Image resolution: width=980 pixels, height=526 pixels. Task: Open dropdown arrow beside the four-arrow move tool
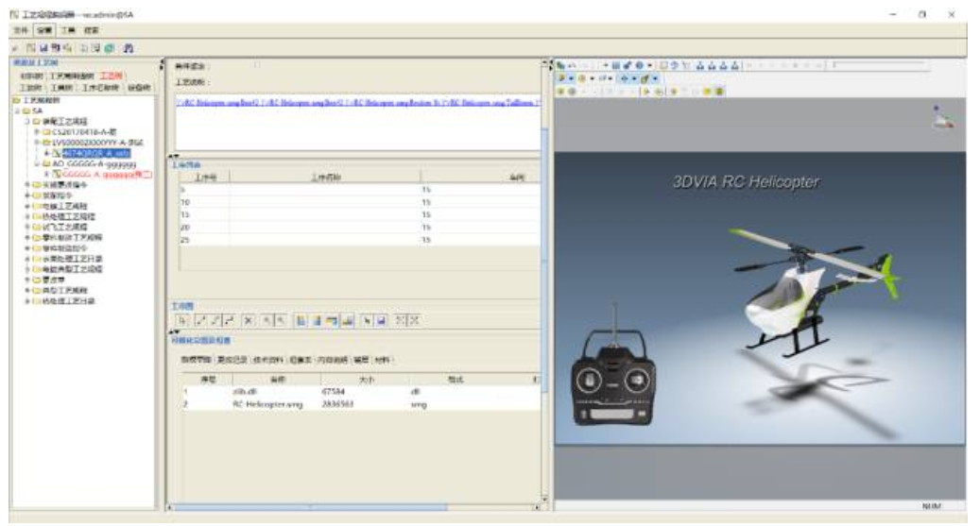click(634, 78)
